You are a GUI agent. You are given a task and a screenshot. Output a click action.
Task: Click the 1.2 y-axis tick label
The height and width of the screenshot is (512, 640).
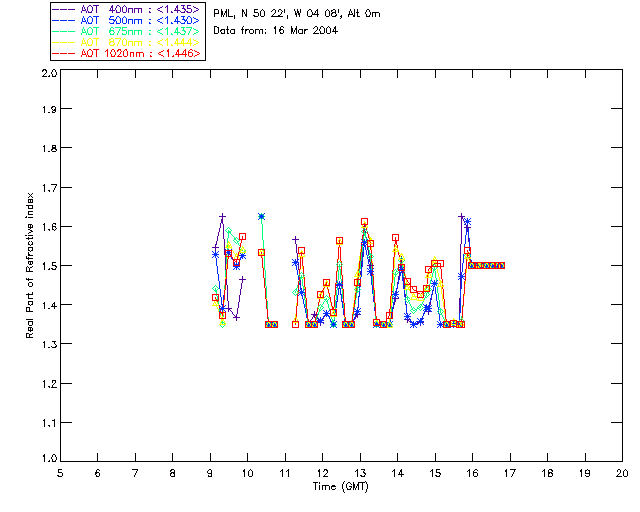click(49, 384)
